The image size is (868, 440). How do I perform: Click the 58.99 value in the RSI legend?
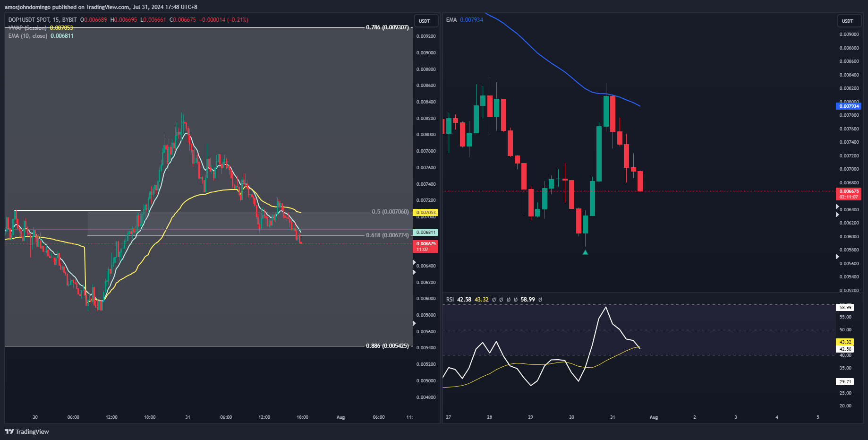tap(528, 300)
